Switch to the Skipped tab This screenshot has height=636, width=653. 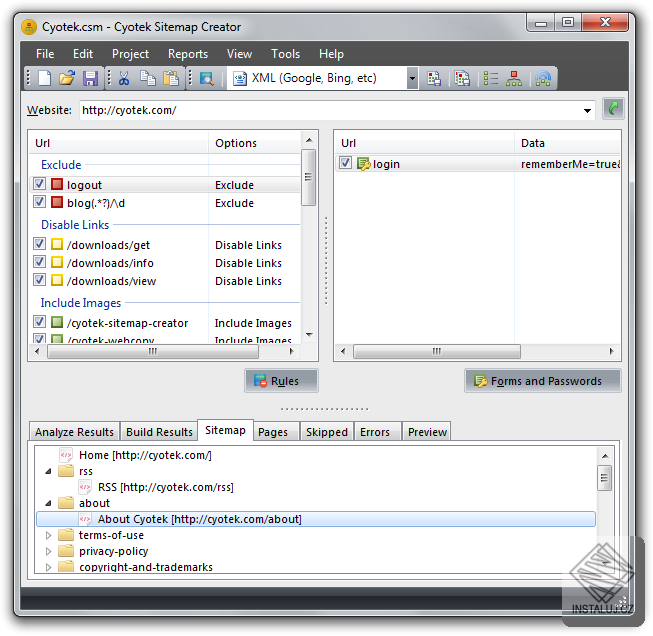327,432
